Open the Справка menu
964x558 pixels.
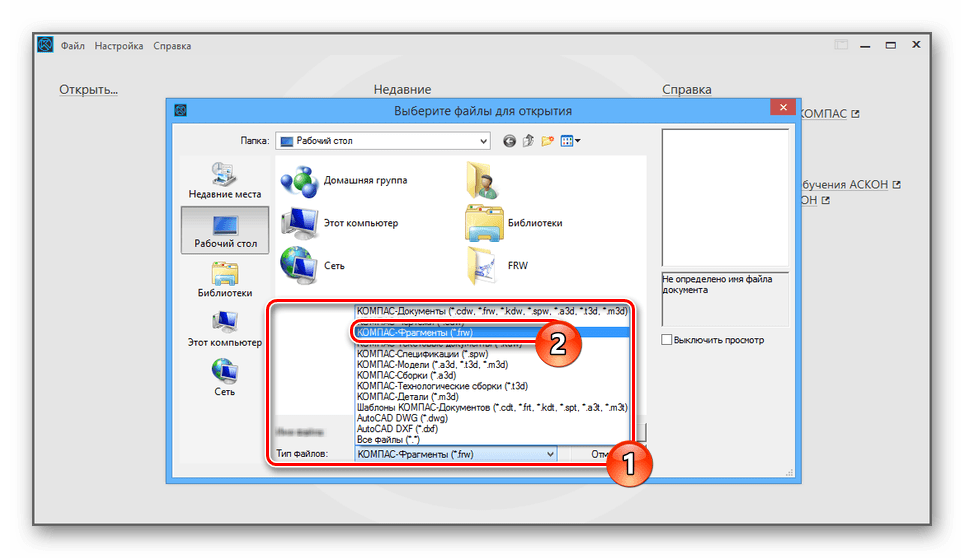(x=172, y=46)
